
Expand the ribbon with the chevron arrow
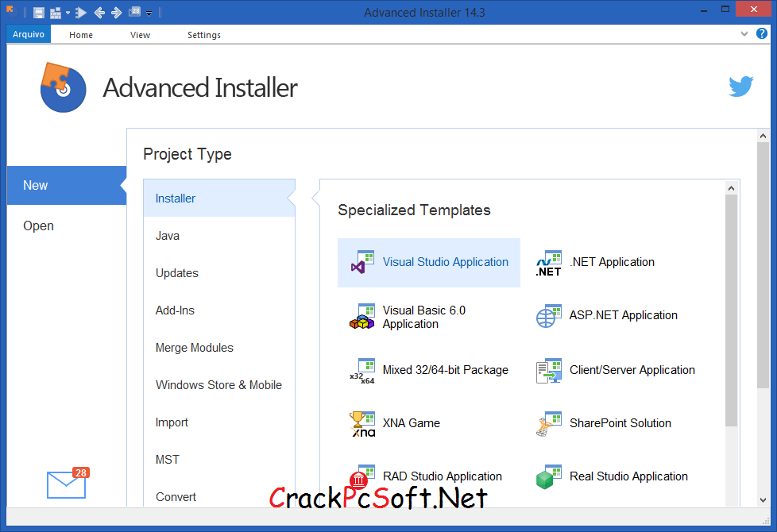744,33
